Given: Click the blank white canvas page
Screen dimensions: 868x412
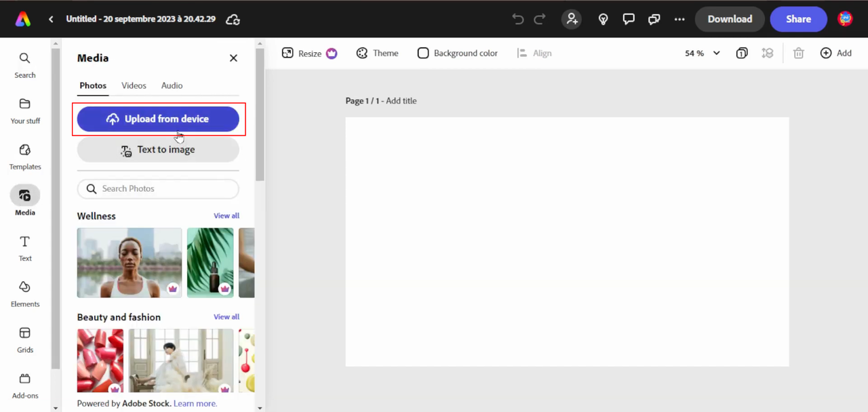Looking at the screenshot, I should [x=567, y=242].
